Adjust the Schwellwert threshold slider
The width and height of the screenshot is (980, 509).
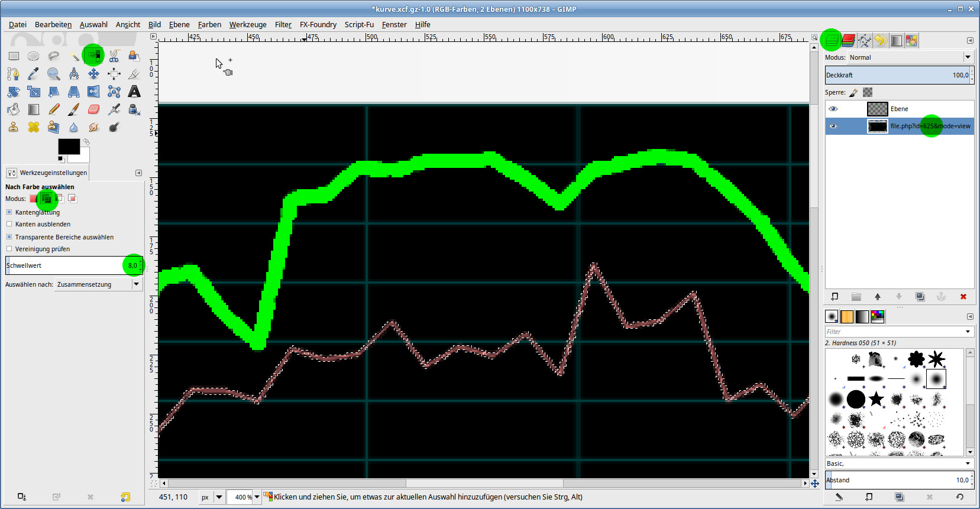[x=73, y=265]
